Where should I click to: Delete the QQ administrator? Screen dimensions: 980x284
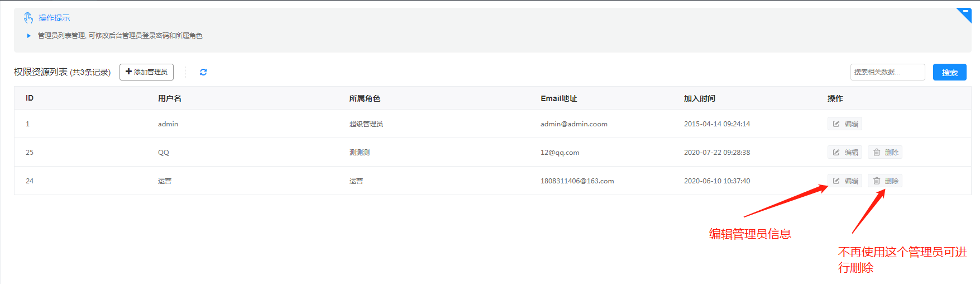click(x=885, y=153)
